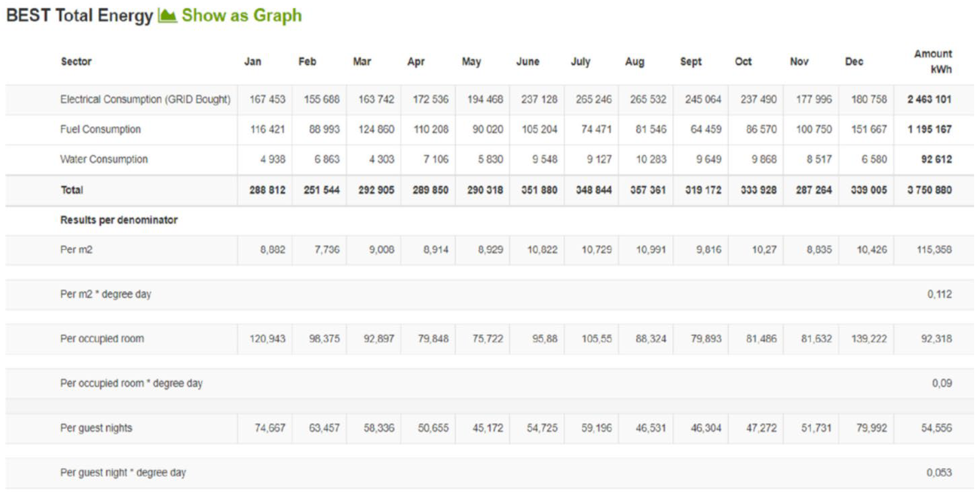Click the BEST Total Energy title
The image size is (980, 494).
[79, 16]
